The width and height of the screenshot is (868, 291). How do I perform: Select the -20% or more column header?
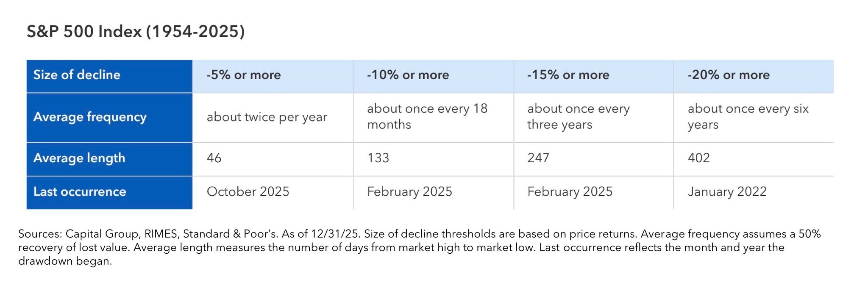point(728,75)
